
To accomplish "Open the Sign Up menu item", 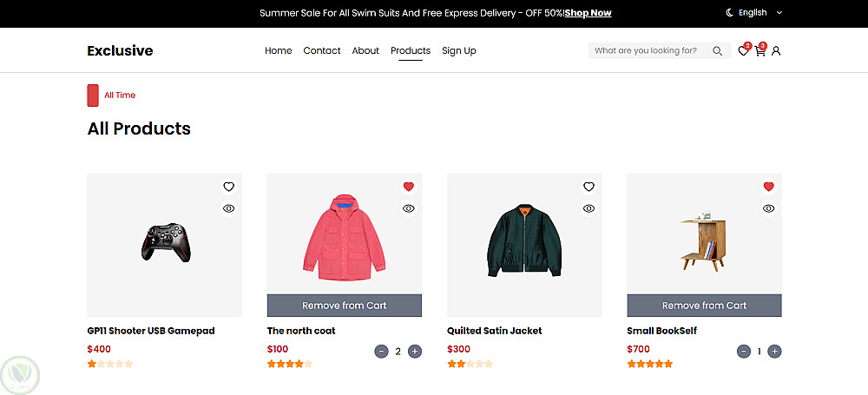I will click(x=458, y=50).
